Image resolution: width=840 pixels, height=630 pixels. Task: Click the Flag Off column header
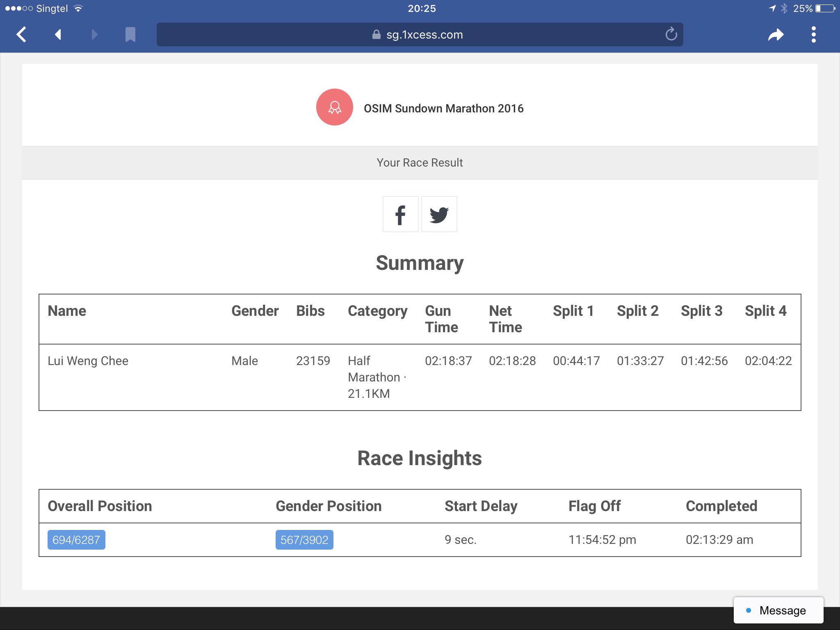[594, 507]
